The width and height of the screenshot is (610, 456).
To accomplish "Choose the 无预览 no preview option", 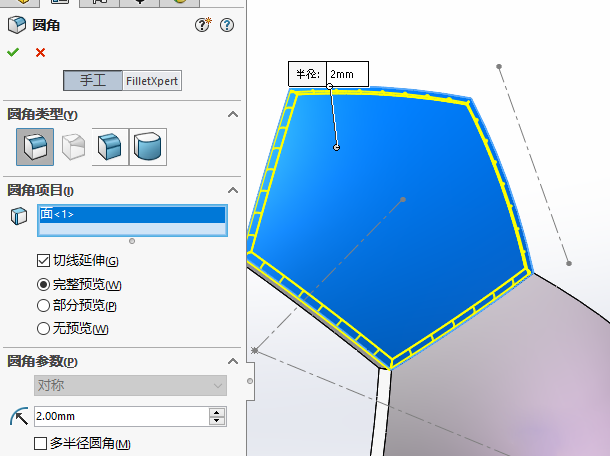I will [x=43, y=328].
